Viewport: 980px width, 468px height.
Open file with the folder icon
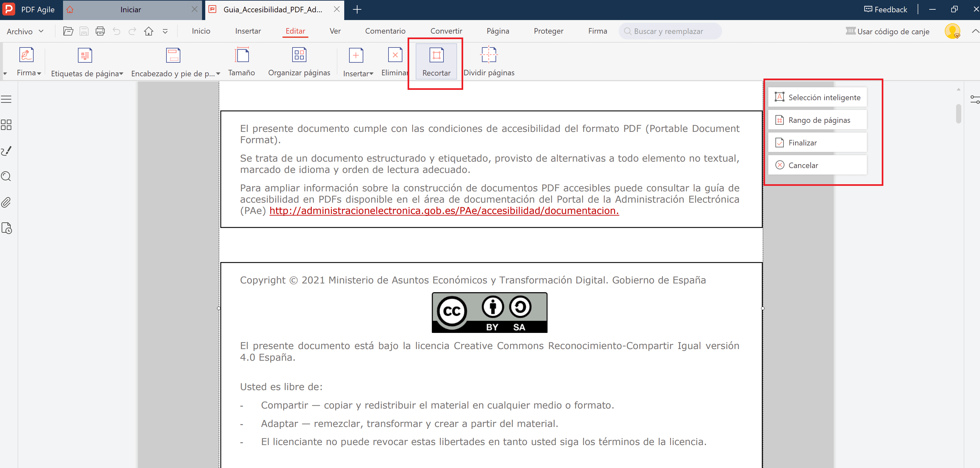(68, 31)
